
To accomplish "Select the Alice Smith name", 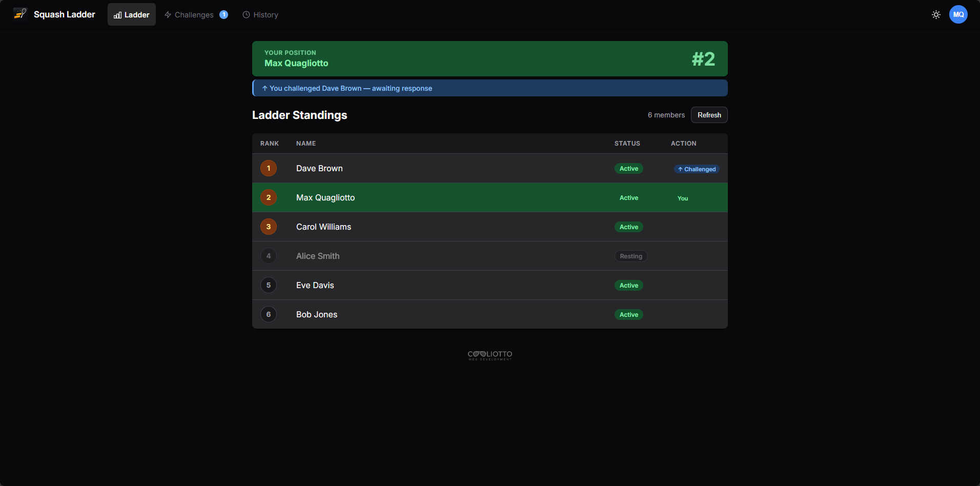I will click(318, 256).
